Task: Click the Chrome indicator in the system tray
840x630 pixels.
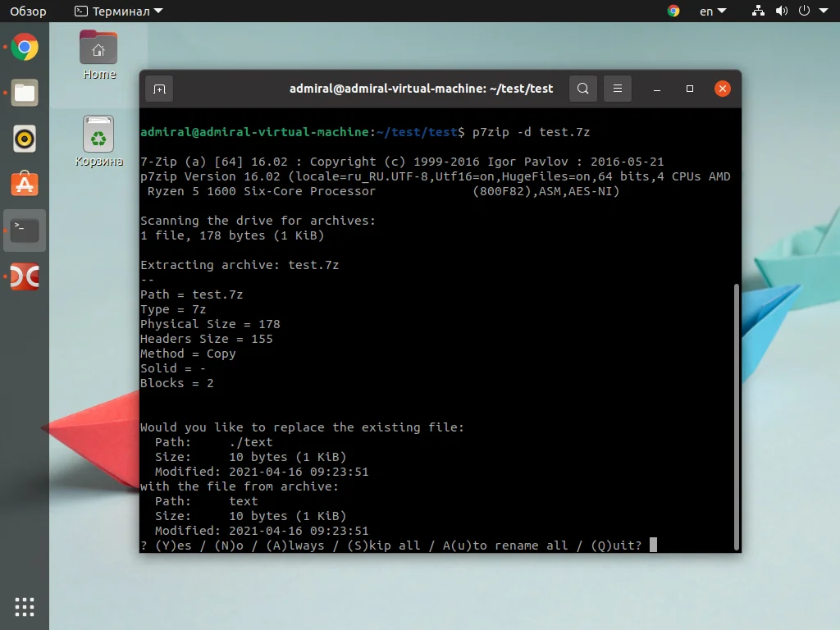Action: coord(673,11)
